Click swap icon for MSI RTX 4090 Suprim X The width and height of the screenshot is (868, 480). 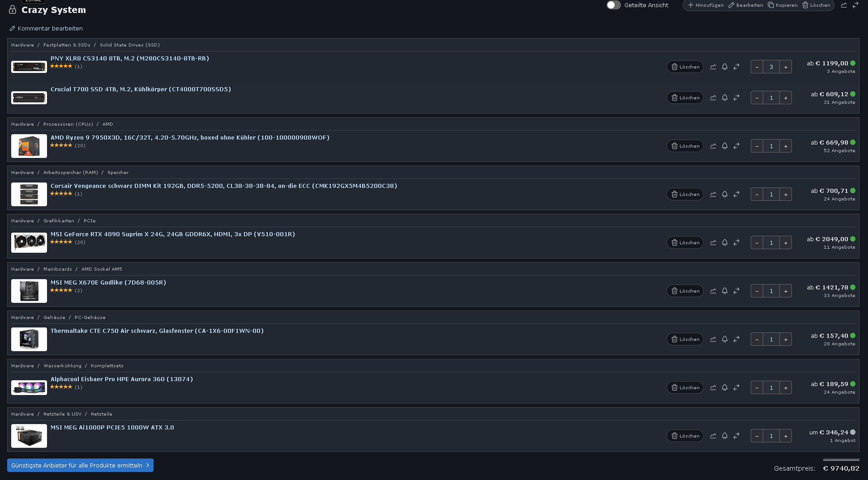pyautogui.click(x=736, y=242)
